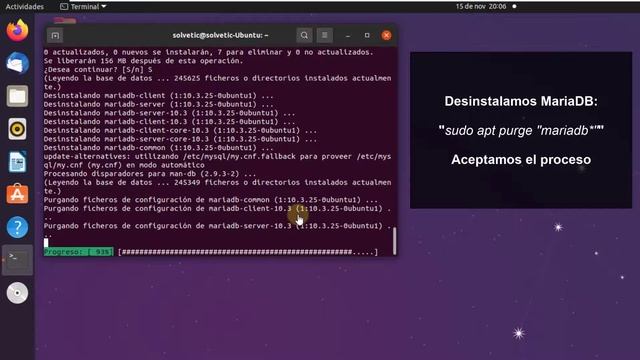Click the Progreso 93% progress bar

pyautogui.click(x=211, y=252)
